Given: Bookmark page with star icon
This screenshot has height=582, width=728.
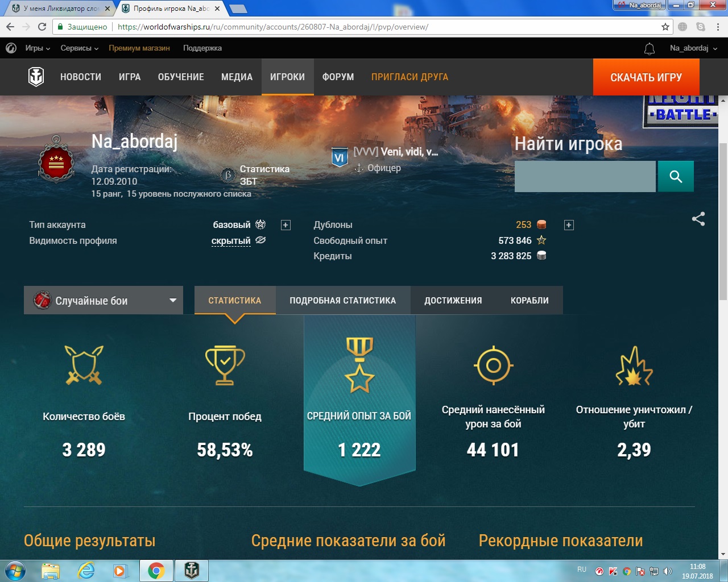Looking at the screenshot, I should pyautogui.click(x=665, y=27).
